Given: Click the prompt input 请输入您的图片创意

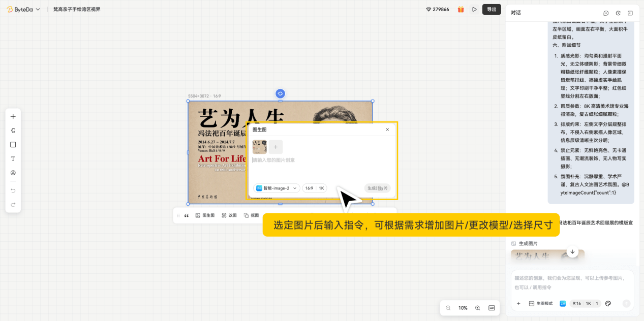Looking at the screenshot, I should (x=321, y=160).
